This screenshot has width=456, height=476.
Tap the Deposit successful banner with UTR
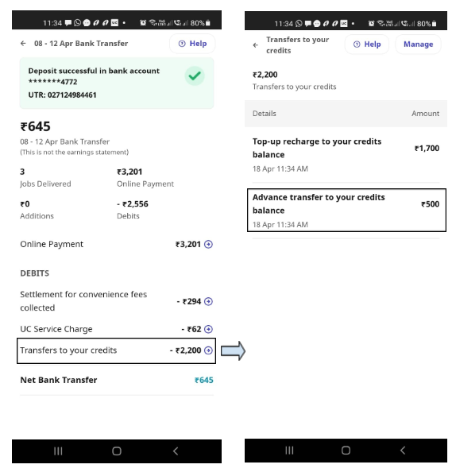click(117, 83)
